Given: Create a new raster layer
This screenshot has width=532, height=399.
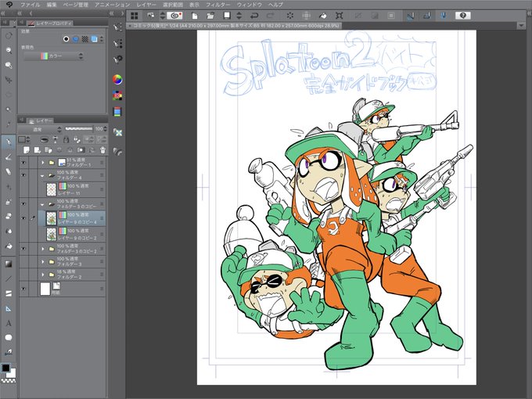Looking at the screenshot, I should pos(27,150).
